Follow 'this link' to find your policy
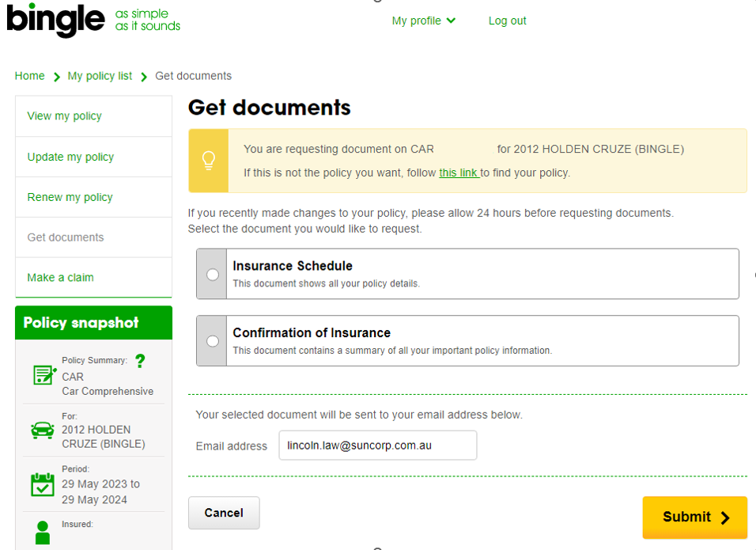The width and height of the screenshot is (756, 550). pyautogui.click(x=458, y=173)
